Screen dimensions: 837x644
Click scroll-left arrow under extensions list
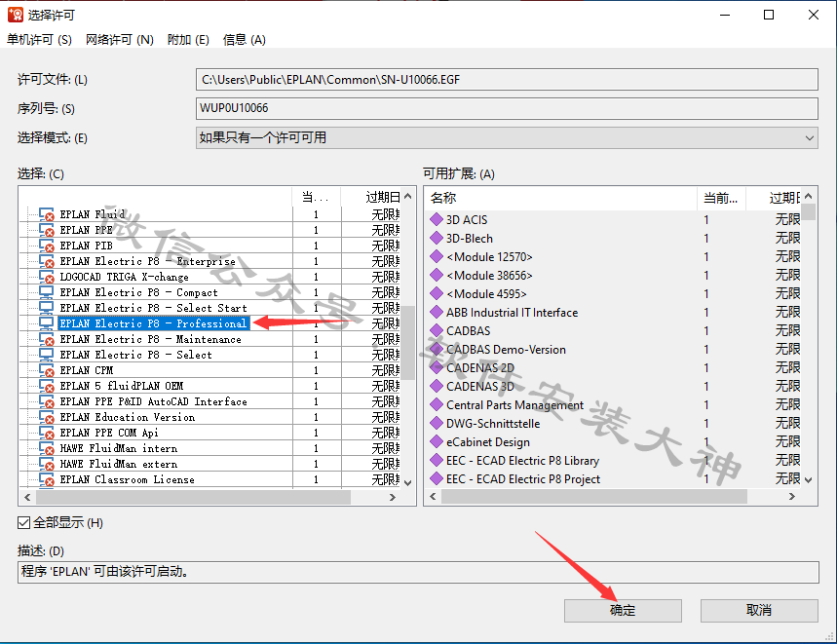(x=433, y=497)
